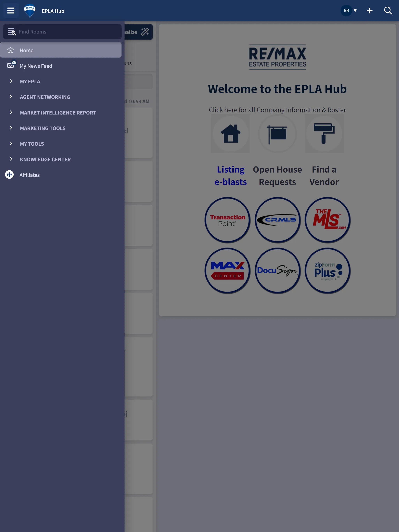This screenshot has height=532, width=399.
Task: Expand MARKET INTELLIGENCE REPORT chevron
Action: [11, 112]
